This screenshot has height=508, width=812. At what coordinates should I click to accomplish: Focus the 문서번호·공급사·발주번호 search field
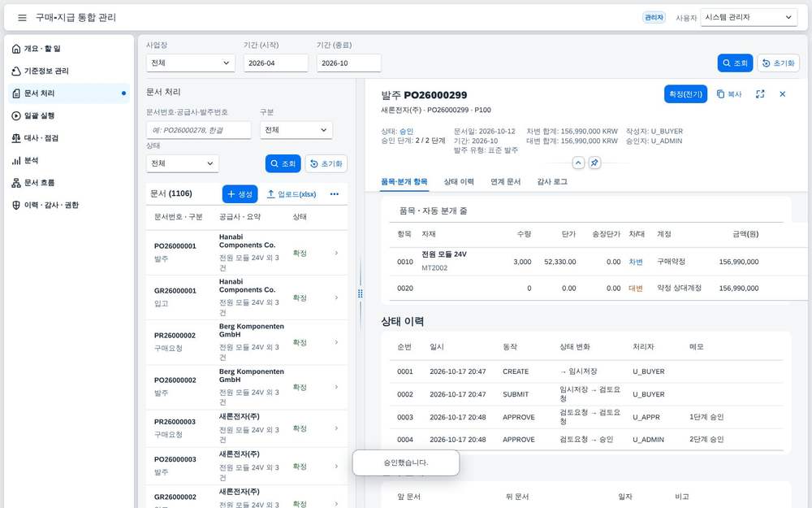tap(198, 130)
